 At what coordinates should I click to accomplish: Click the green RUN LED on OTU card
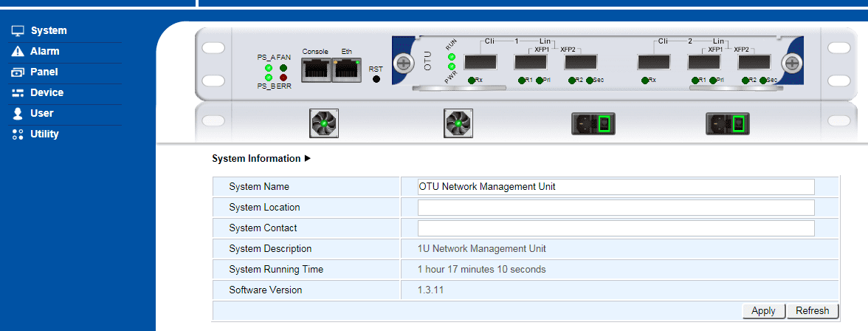point(452,58)
